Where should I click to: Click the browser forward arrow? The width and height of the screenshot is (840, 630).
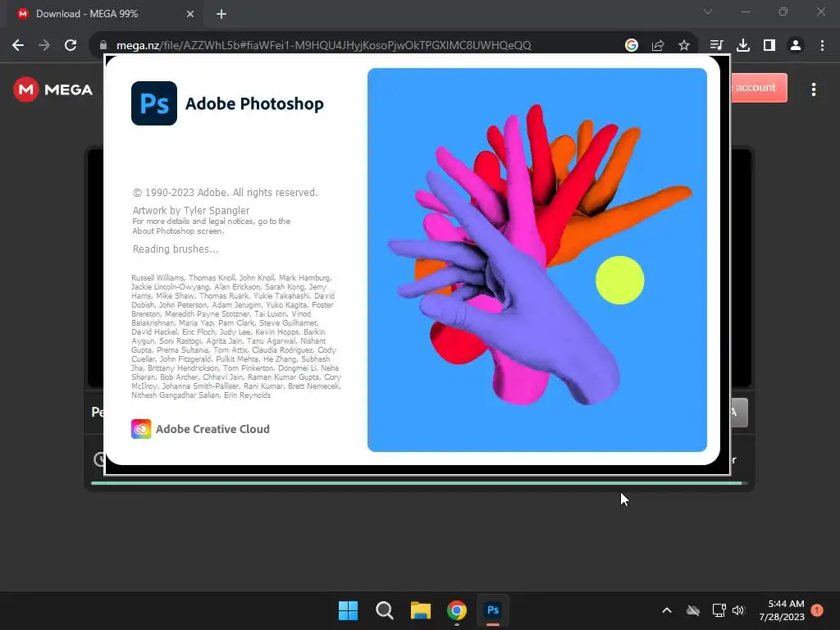[x=44, y=46]
